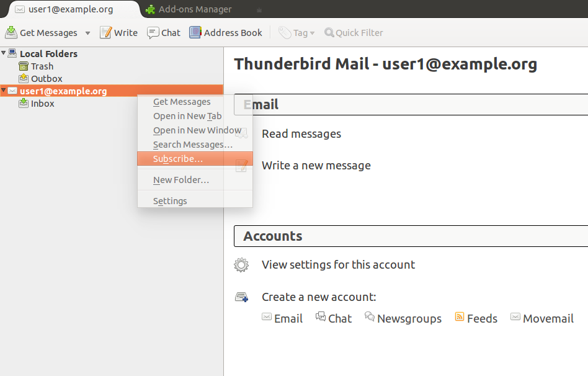Click the Read messages link
The height and width of the screenshot is (376, 588).
tap(301, 133)
